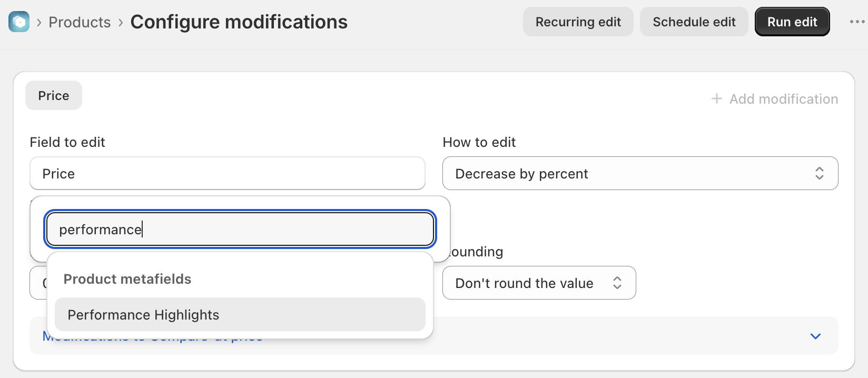
Task: Click the Recurring edit button
Action: [578, 22]
